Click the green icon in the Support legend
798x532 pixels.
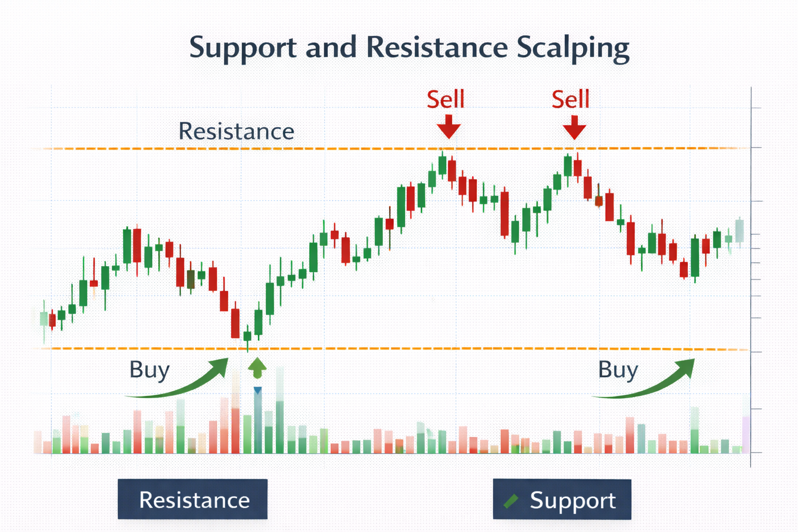point(511,501)
